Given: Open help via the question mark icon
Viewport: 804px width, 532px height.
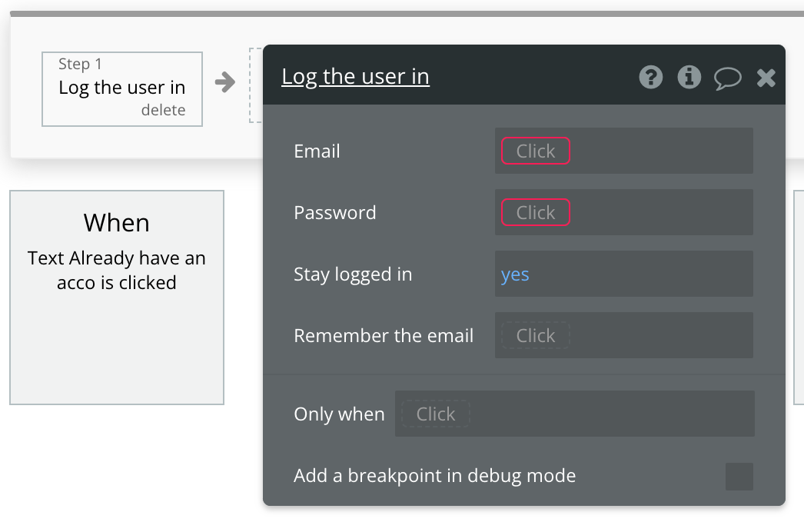Looking at the screenshot, I should point(651,78).
